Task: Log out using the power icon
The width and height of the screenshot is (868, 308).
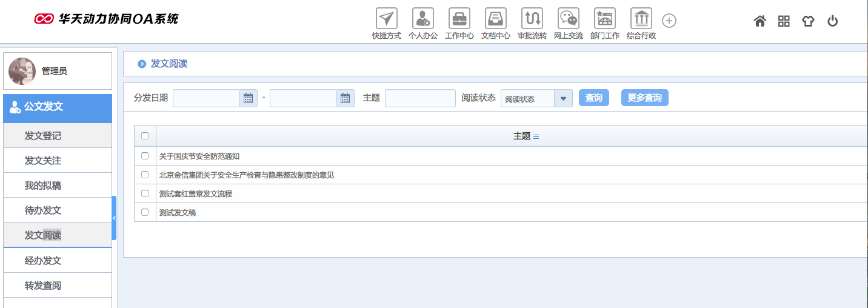Action: coord(833,21)
